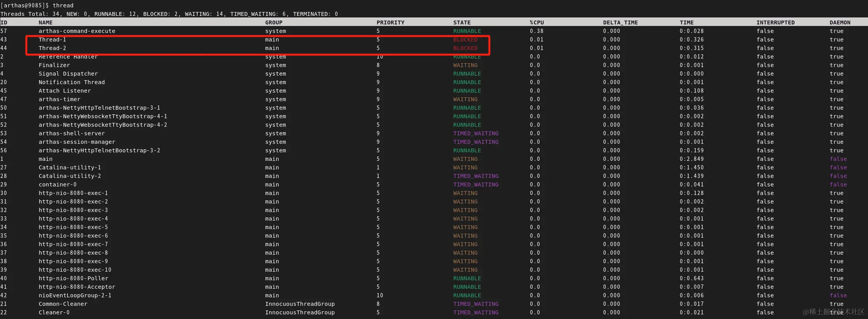This screenshot has width=868, height=319.
Task: Click the BLOCKED state of Thread-2
Action: click(465, 48)
